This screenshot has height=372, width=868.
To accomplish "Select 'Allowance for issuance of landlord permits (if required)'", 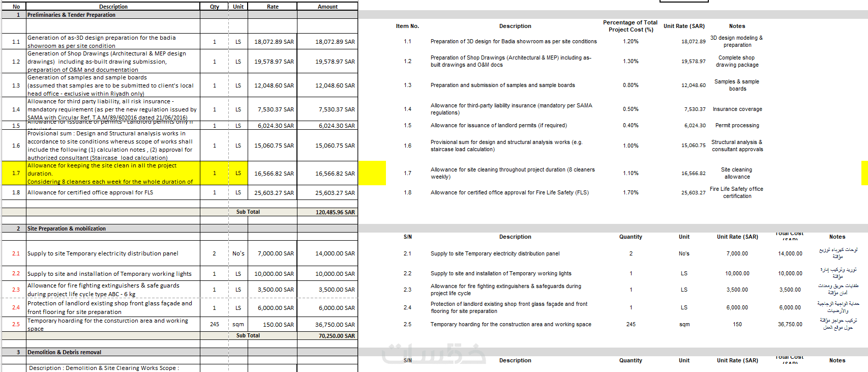I will 499,125.
